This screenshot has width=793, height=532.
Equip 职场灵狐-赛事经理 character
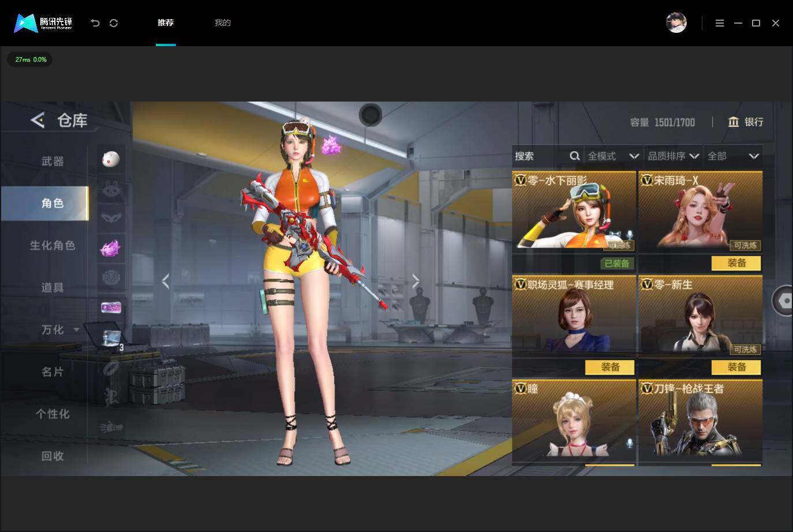pos(610,367)
